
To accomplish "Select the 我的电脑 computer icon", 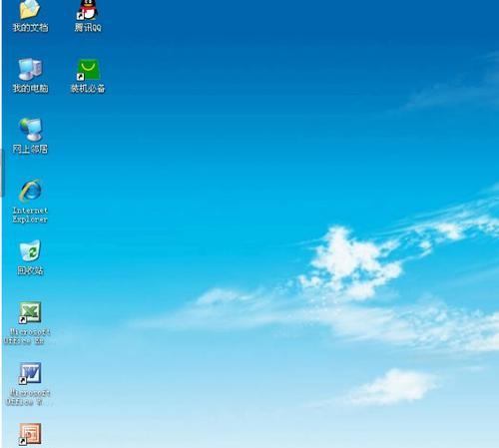I will tap(30, 69).
